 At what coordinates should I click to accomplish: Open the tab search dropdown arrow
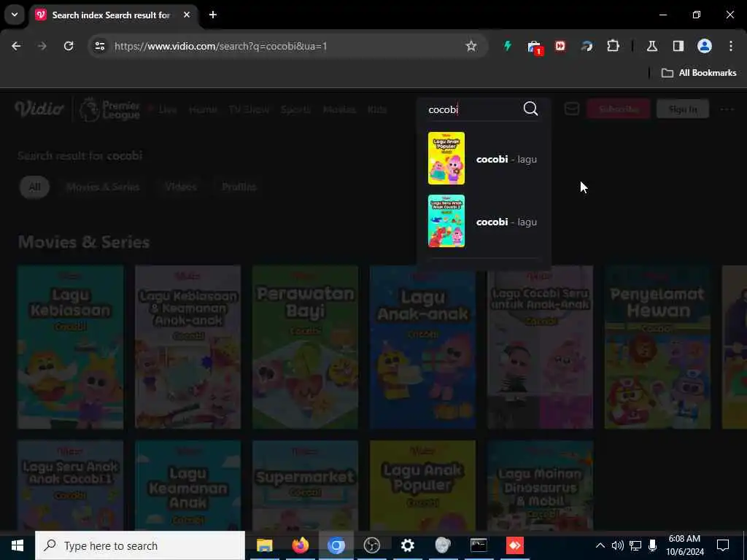tap(15, 15)
